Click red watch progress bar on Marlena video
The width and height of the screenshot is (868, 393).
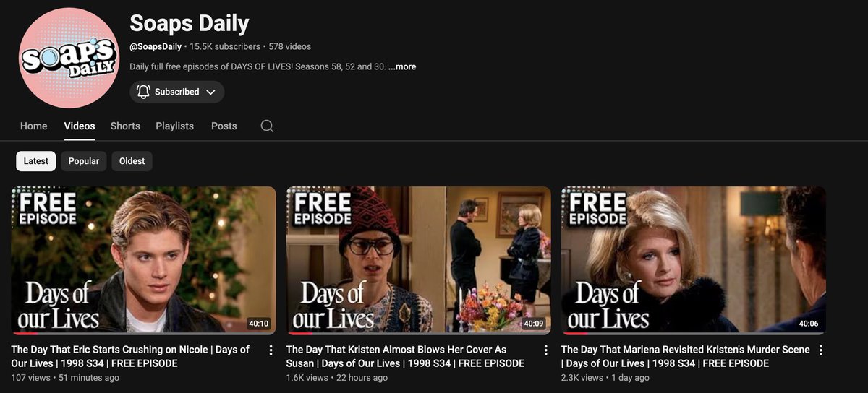576,334
